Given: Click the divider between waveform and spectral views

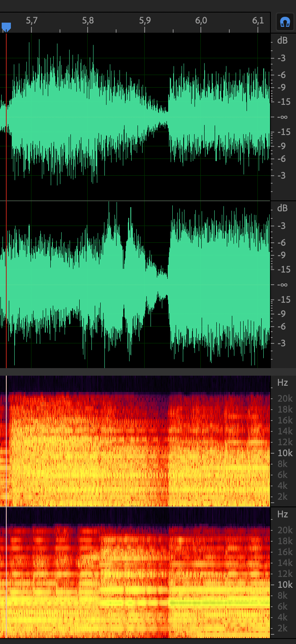Looking at the screenshot, I should (148, 371).
